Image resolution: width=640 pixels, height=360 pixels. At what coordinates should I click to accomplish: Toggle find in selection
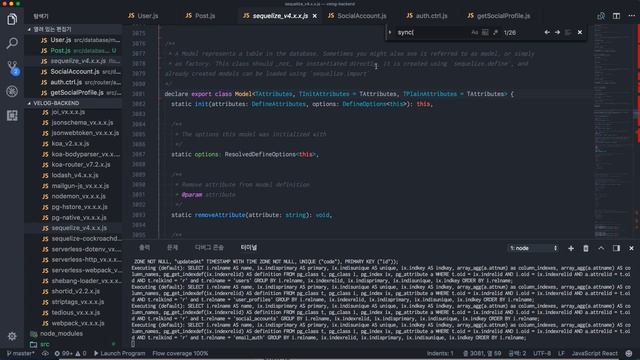click(568, 32)
